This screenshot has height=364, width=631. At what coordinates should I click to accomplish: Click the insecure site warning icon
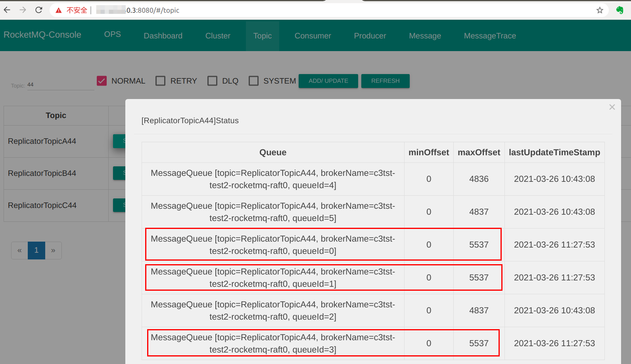click(59, 10)
